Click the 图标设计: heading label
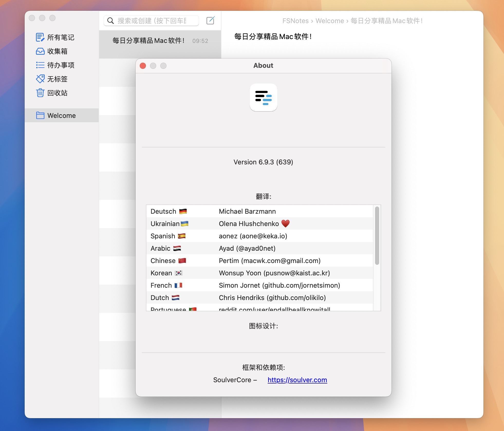The image size is (504, 431). pos(263,326)
